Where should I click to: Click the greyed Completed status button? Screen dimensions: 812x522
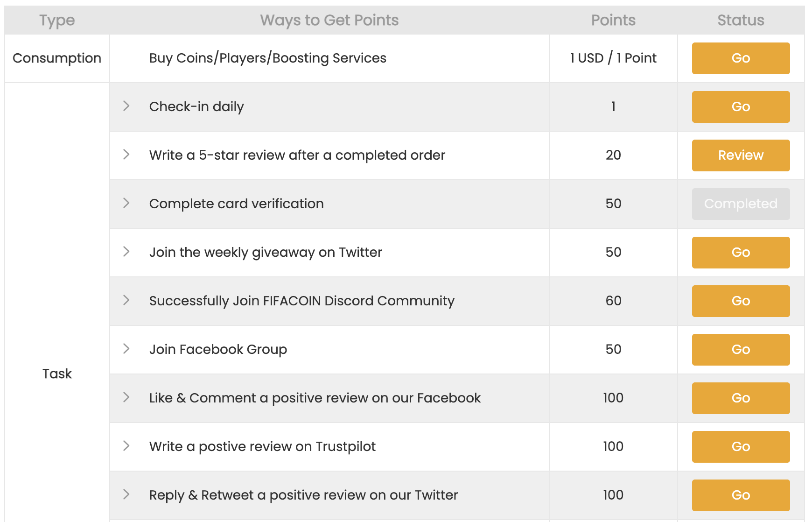(741, 204)
